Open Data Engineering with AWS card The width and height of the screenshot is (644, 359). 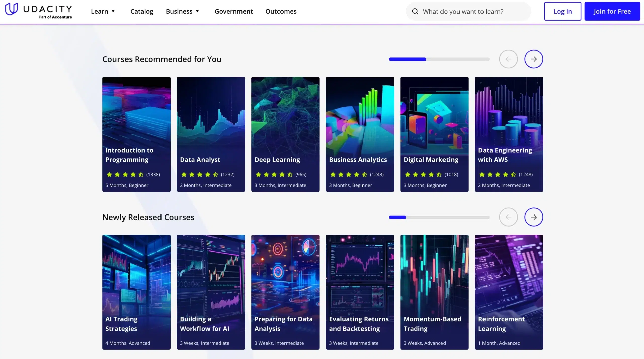pyautogui.click(x=509, y=134)
